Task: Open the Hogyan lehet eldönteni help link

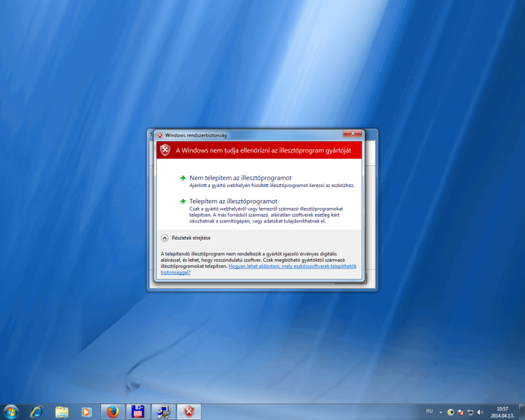Action: point(258,269)
